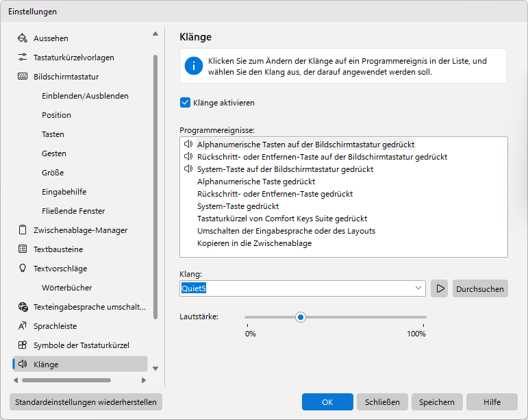Viewport: 528px width, 420px height.
Task: Open Texteingabesprache umschalten settings page
Action: pyautogui.click(x=90, y=307)
